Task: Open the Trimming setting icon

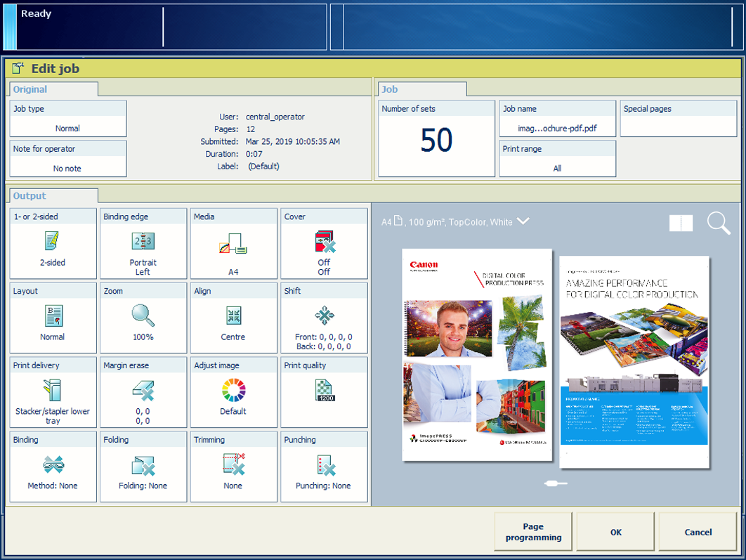Action: click(233, 464)
